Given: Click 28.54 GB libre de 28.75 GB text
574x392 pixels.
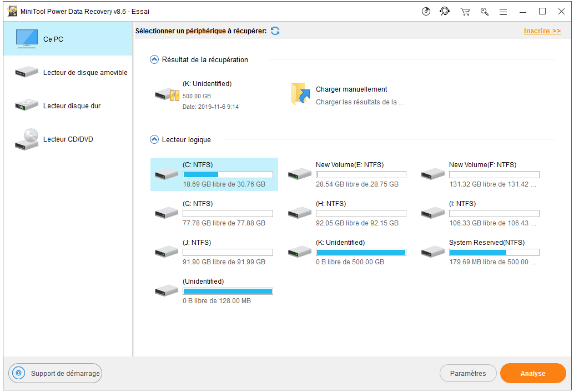Looking at the screenshot, I should pos(357,184).
